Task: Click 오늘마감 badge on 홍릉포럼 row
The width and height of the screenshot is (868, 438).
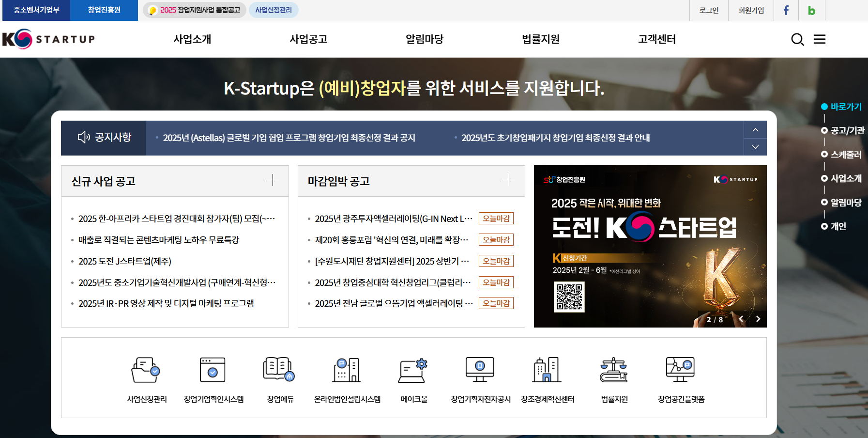Action: (x=496, y=240)
